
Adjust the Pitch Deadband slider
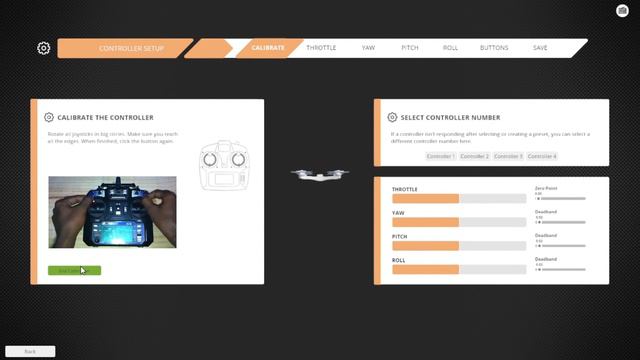(x=561, y=246)
